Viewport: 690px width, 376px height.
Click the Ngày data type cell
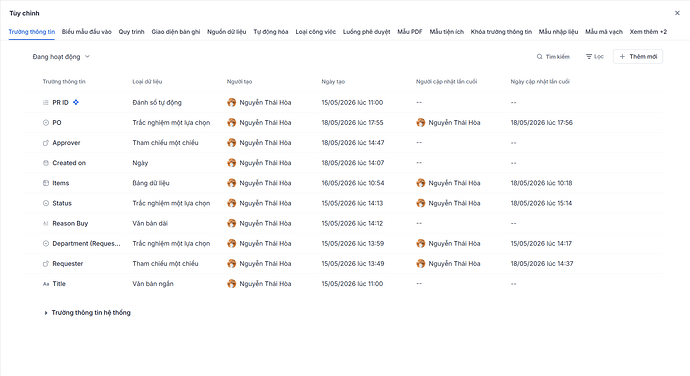pos(140,163)
